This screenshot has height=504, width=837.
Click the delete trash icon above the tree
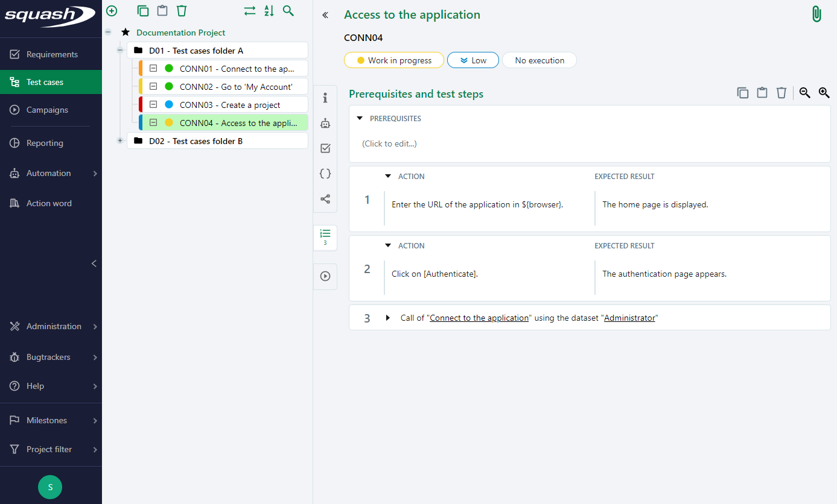click(x=182, y=11)
